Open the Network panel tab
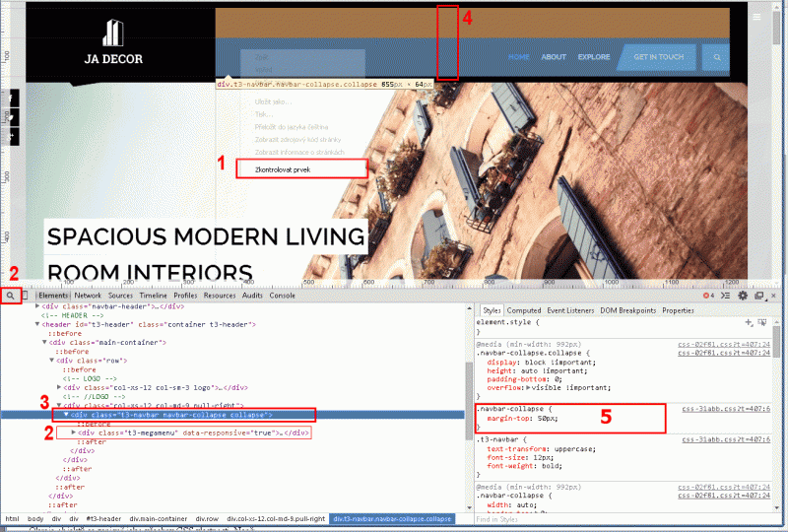 pyautogui.click(x=88, y=296)
